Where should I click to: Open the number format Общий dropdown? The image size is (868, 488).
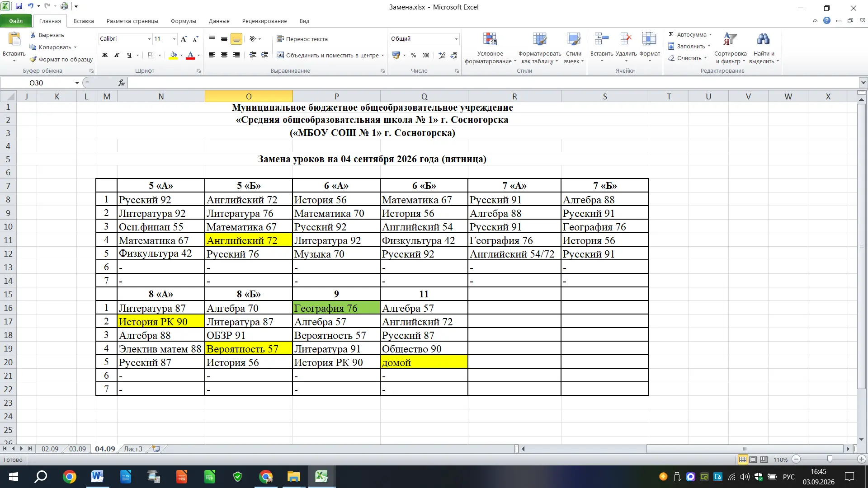(456, 39)
